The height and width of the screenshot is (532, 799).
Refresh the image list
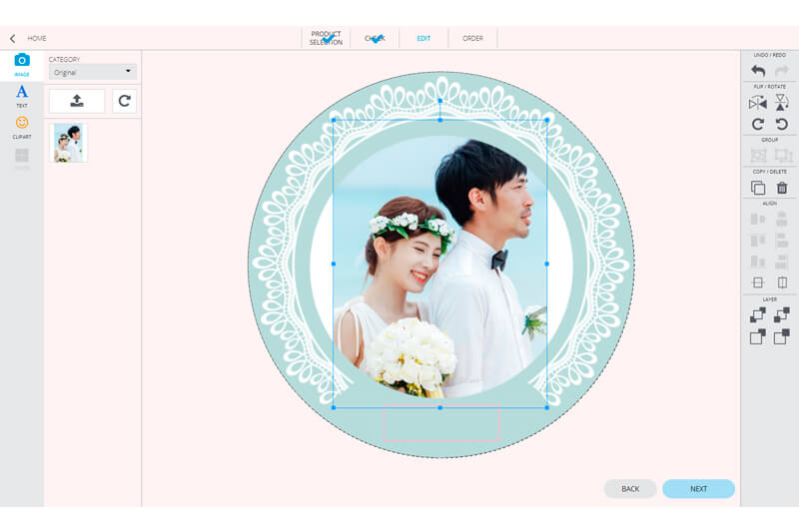pyautogui.click(x=123, y=101)
